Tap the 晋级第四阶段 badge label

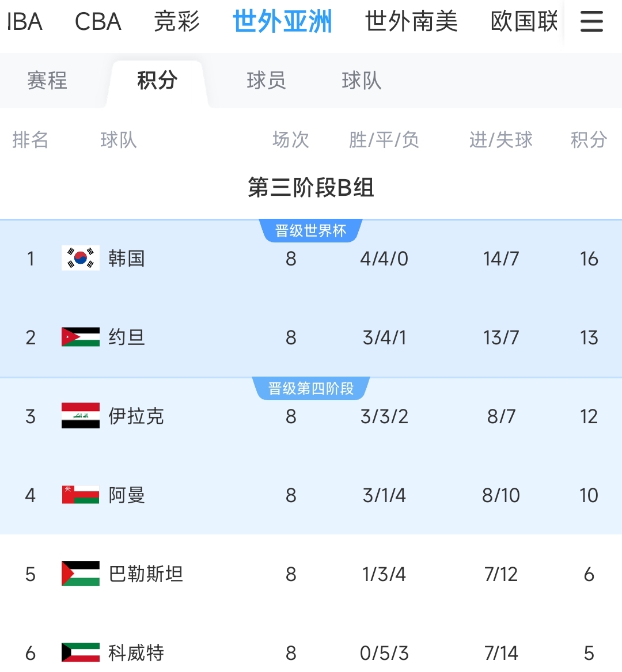click(x=311, y=389)
